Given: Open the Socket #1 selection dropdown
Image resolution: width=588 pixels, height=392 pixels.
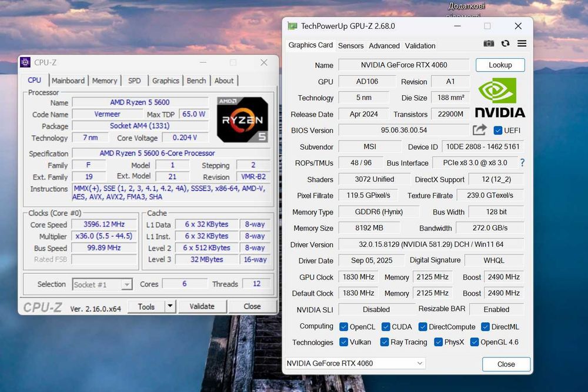Looking at the screenshot, I should click(102, 284).
